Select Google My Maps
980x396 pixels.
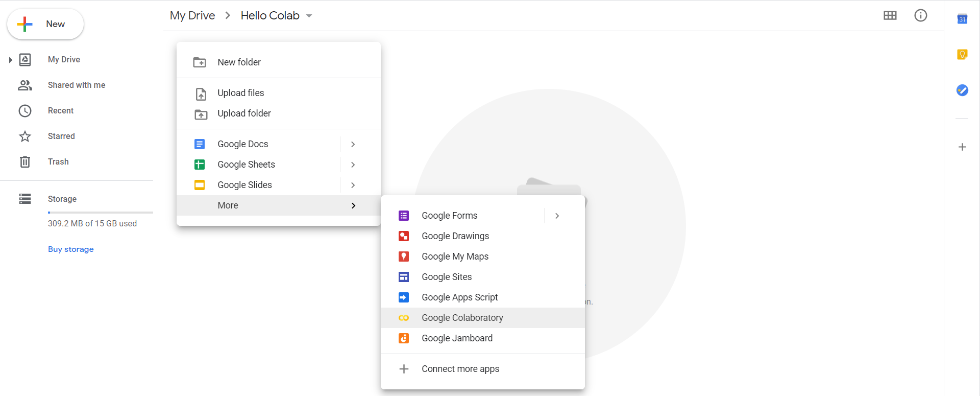pyautogui.click(x=483, y=257)
